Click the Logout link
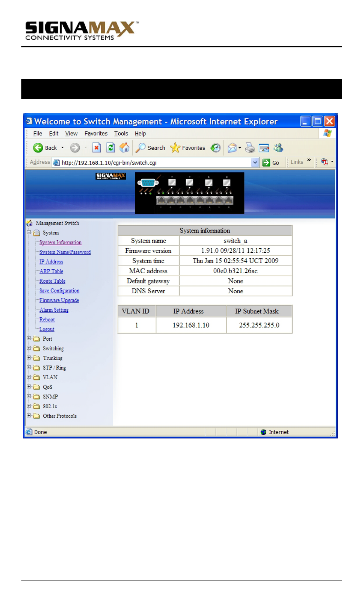364x613 pixels. (47, 329)
